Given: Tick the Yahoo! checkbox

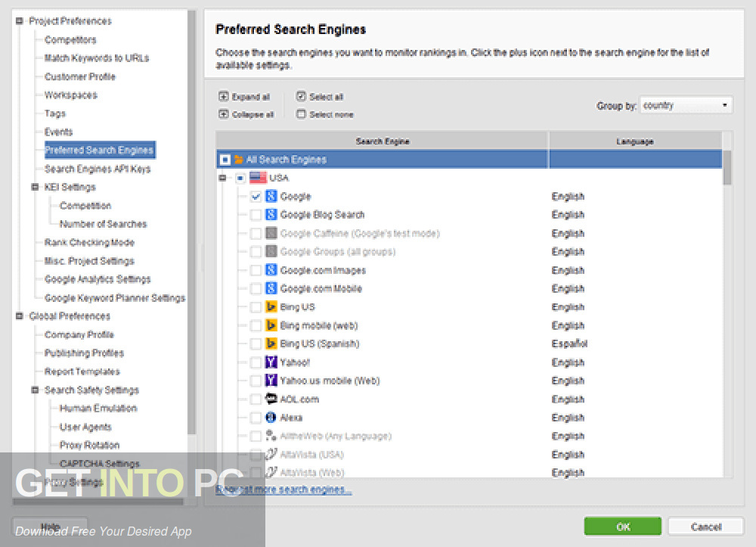Looking at the screenshot, I should (256, 362).
